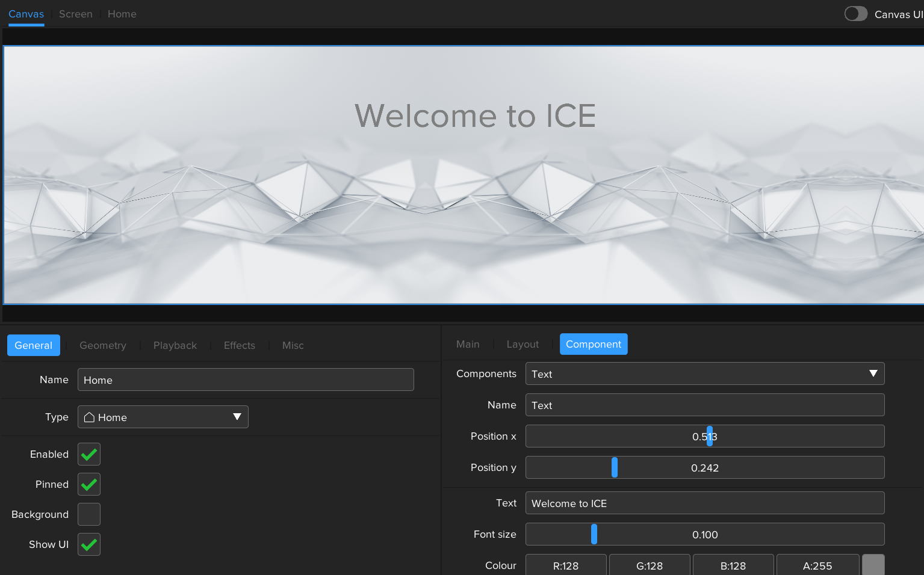
Task: Enable the Background checkbox
Action: click(x=89, y=514)
